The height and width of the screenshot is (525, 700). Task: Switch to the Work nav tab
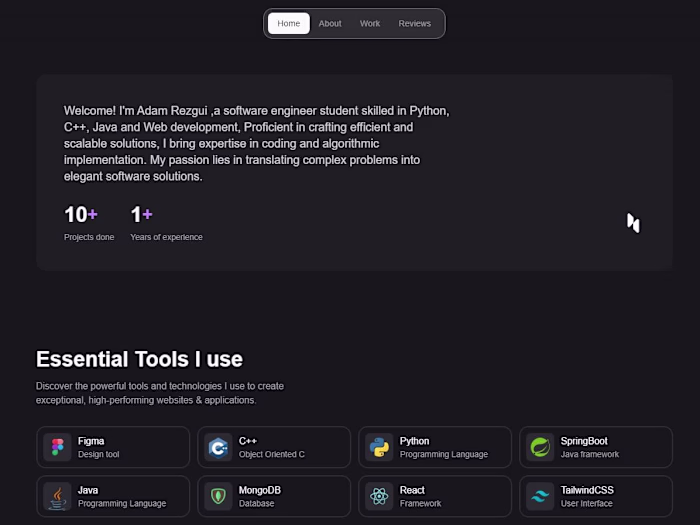pyautogui.click(x=370, y=23)
